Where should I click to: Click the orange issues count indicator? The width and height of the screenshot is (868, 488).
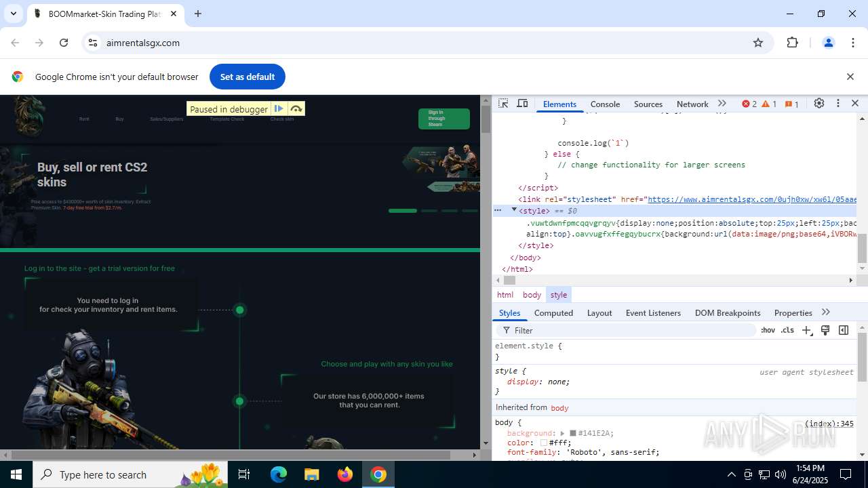click(792, 104)
